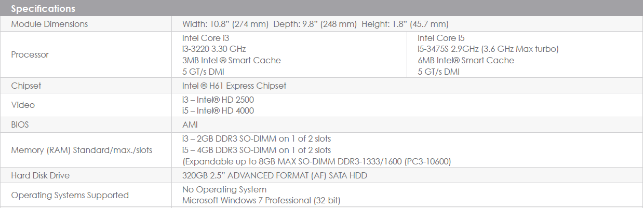Click the Specifications header
This screenshot has width=644, height=208.
click(x=43, y=9)
